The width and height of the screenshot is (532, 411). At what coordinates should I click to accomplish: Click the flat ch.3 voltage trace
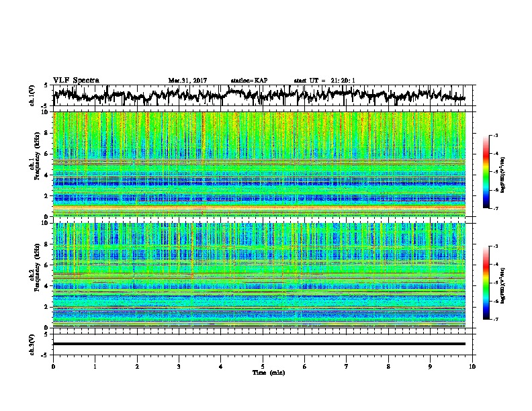pos(259,344)
